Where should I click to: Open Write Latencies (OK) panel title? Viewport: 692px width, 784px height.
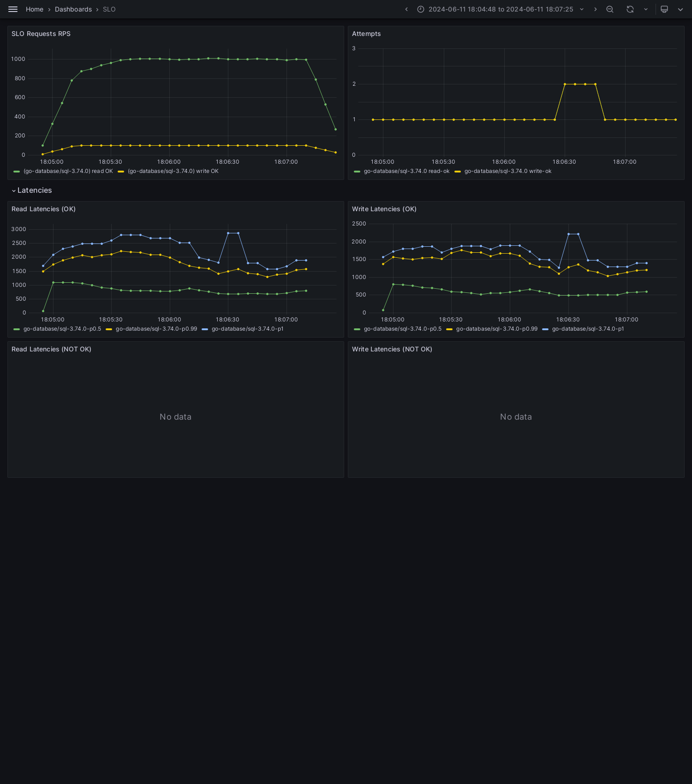pos(384,209)
